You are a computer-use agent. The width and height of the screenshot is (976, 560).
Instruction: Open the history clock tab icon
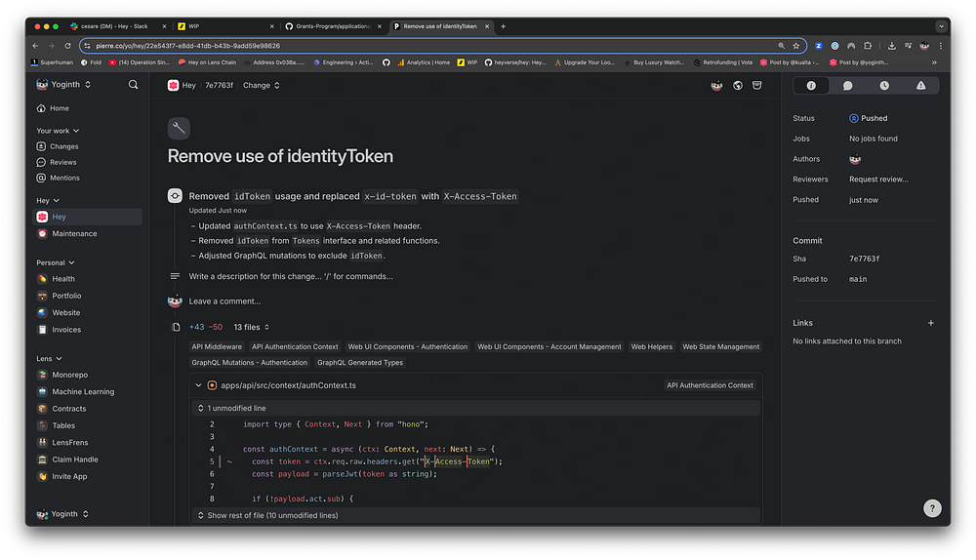pyautogui.click(x=884, y=86)
